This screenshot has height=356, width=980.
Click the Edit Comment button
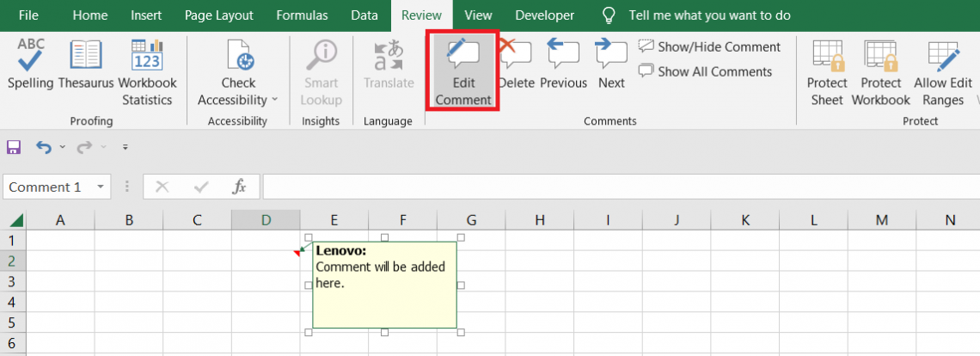[463, 71]
